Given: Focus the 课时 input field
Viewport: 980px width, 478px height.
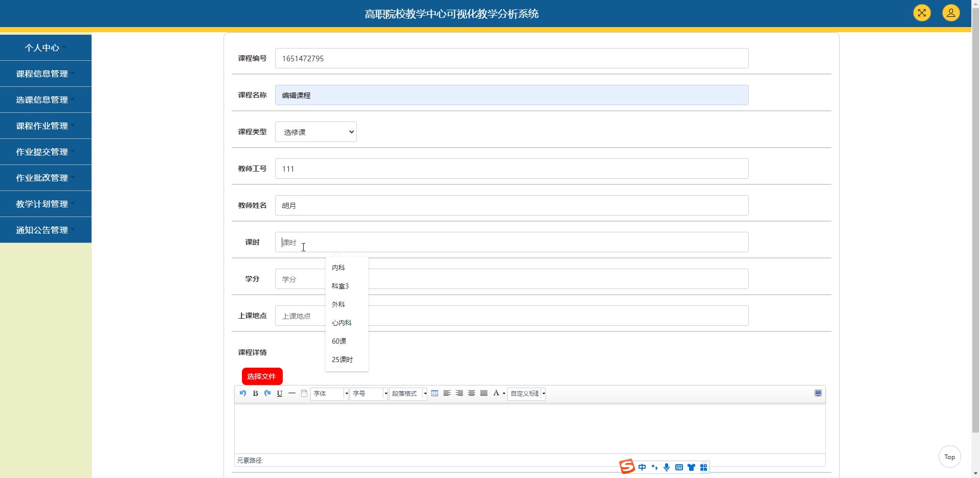Looking at the screenshot, I should [512, 242].
